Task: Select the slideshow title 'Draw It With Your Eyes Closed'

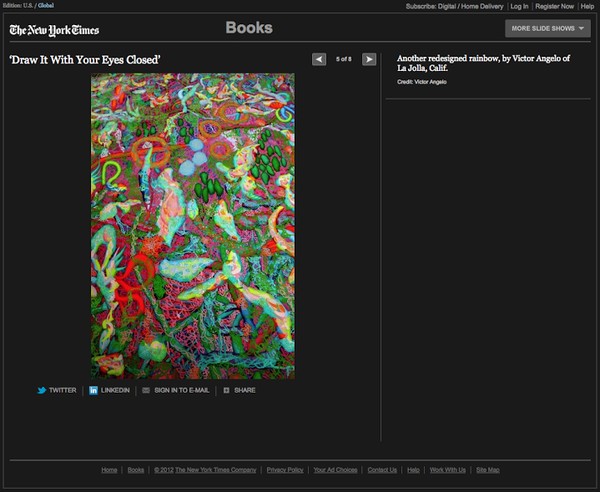Action: 85,60
